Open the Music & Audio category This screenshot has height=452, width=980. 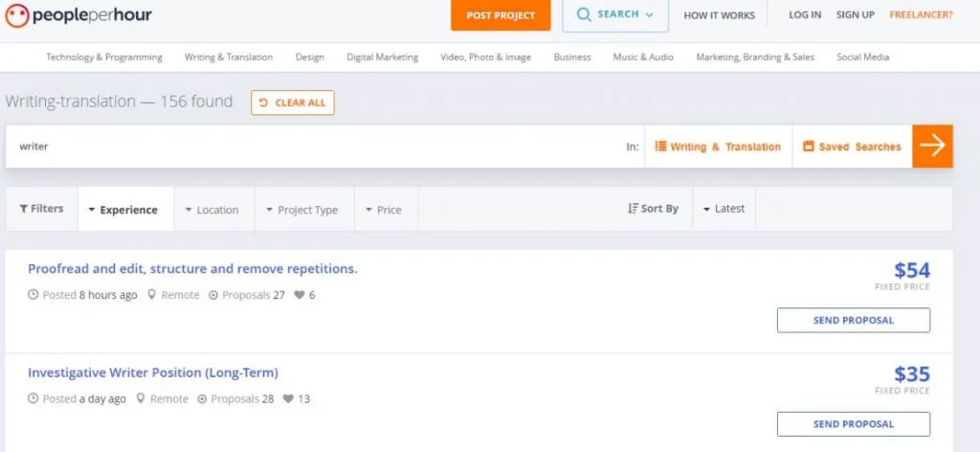[643, 56]
